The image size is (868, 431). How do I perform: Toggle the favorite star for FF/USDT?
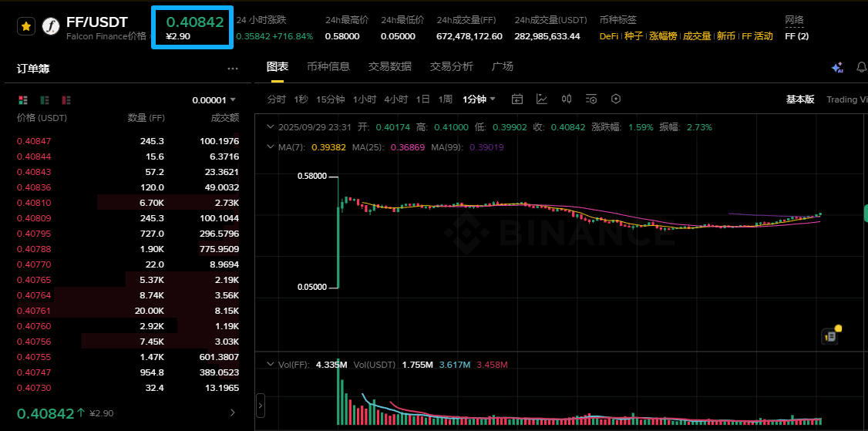point(26,26)
